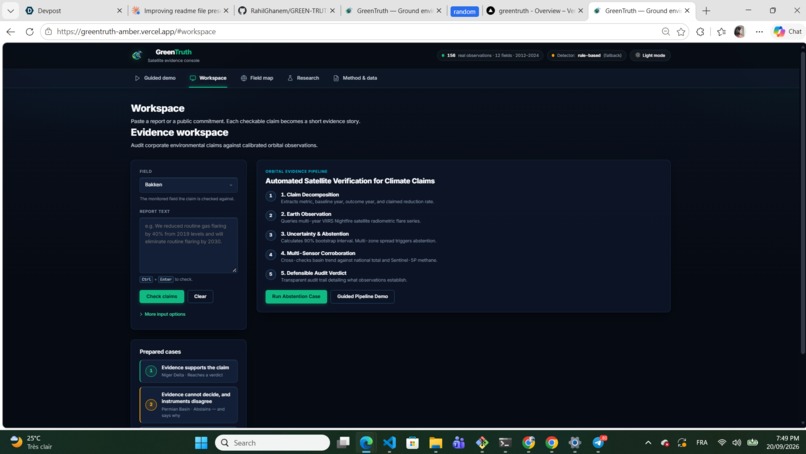Click step 1 Claim Decomposition number badge

pyautogui.click(x=271, y=196)
